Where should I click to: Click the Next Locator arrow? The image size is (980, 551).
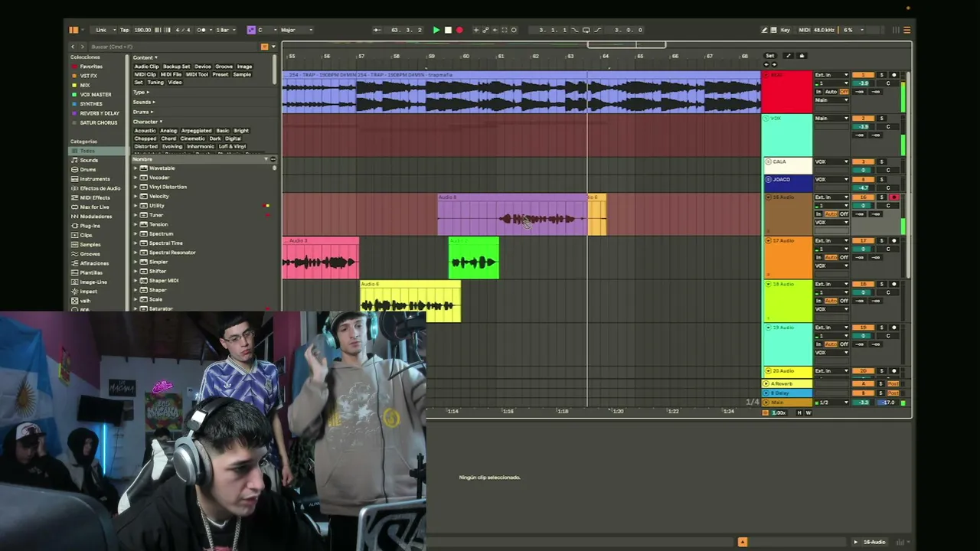point(773,64)
